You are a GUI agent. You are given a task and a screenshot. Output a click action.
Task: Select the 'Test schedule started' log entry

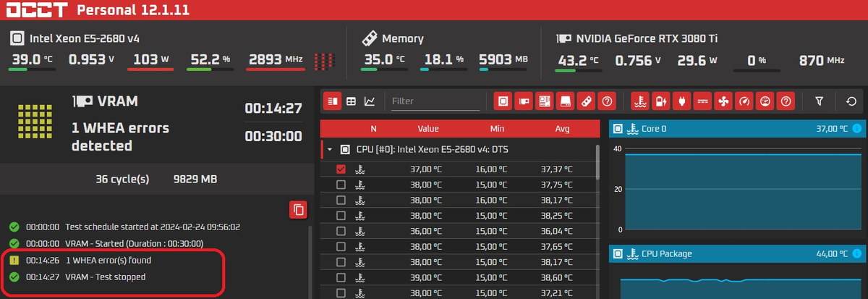click(124, 227)
